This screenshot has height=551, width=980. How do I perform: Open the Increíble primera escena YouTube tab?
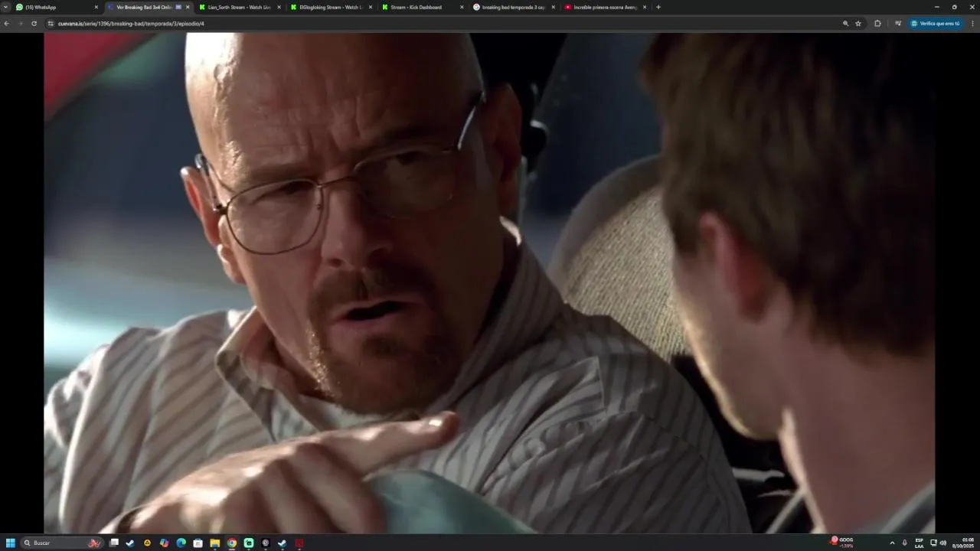coord(605,7)
